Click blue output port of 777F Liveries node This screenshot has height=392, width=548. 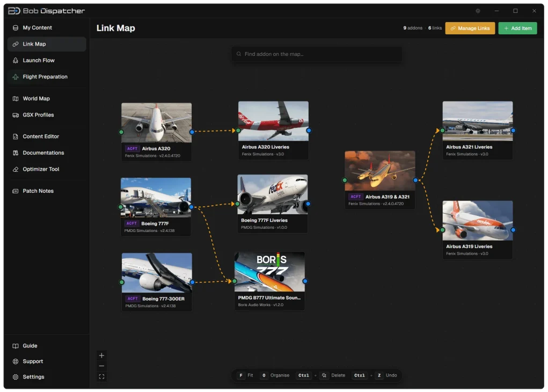pyautogui.click(x=308, y=204)
